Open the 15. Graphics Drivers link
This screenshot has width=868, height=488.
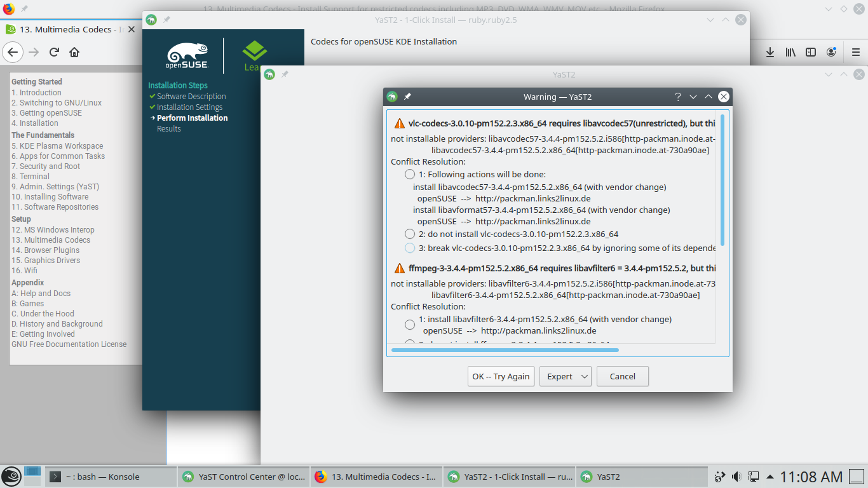click(46, 261)
